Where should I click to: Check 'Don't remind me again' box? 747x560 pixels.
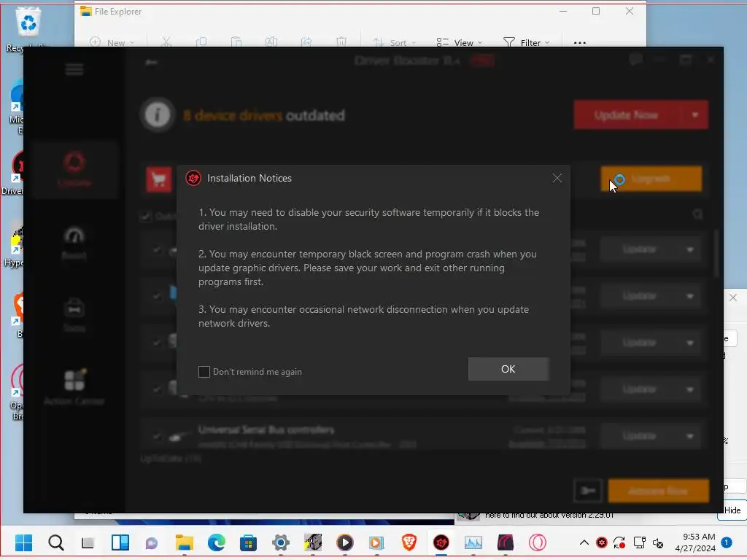[204, 372]
